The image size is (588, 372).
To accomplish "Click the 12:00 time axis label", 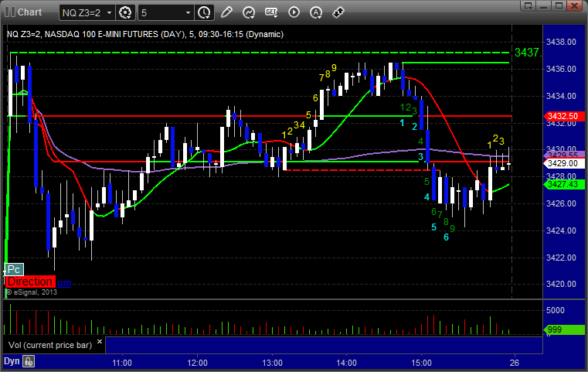I will (197, 363).
